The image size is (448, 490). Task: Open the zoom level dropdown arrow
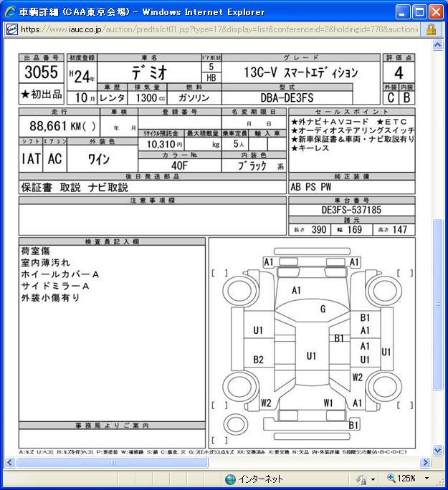(x=426, y=479)
